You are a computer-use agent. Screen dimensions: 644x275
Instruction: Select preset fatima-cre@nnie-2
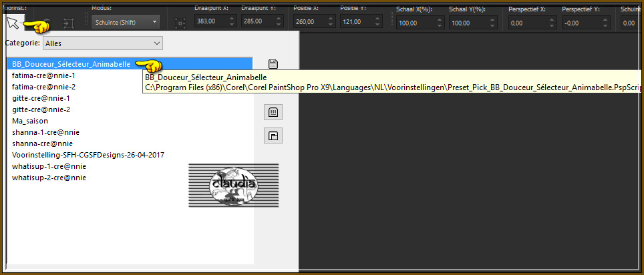130,87
